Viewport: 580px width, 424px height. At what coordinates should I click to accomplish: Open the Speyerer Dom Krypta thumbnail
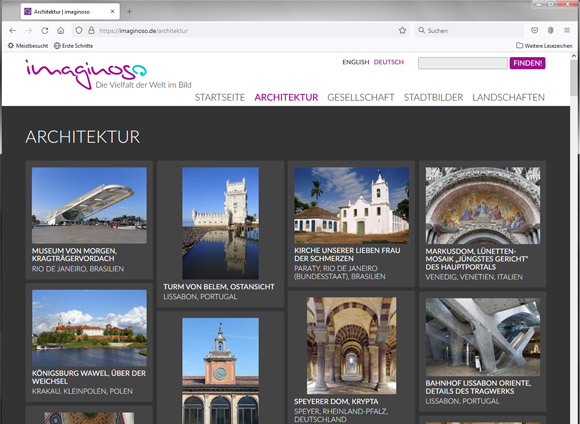click(351, 346)
